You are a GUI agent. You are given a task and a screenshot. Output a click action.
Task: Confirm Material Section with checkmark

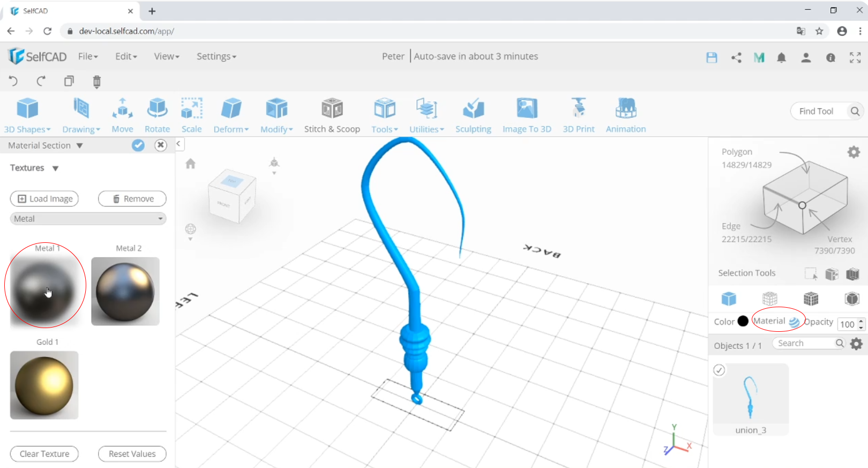tap(138, 145)
